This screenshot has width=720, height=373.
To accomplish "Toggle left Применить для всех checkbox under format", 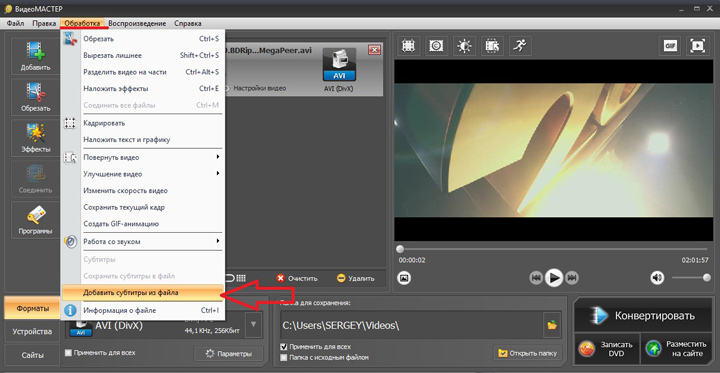I will point(68,353).
